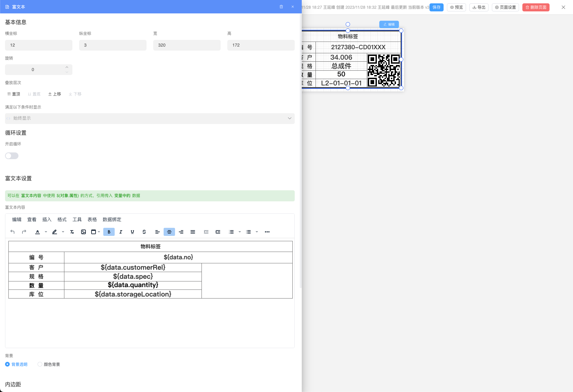The image size is (573, 392).
Task: Select the 颜色背景 radio option
Action: 40,364
